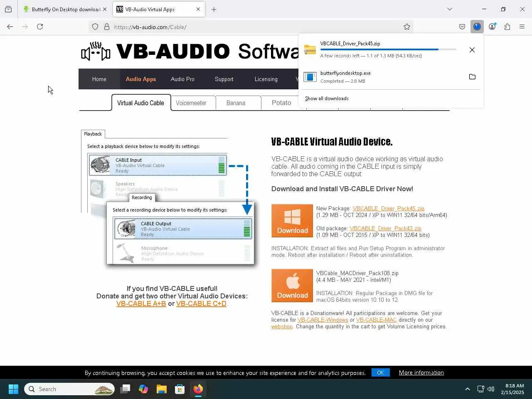Open the Support menu item
The width and height of the screenshot is (532, 399).
(x=224, y=79)
